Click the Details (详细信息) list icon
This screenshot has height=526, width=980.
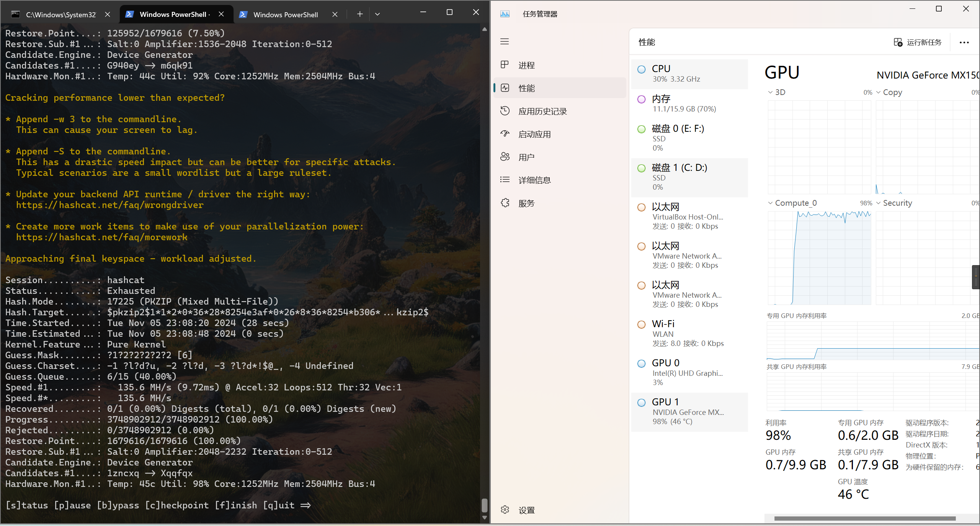tap(505, 180)
